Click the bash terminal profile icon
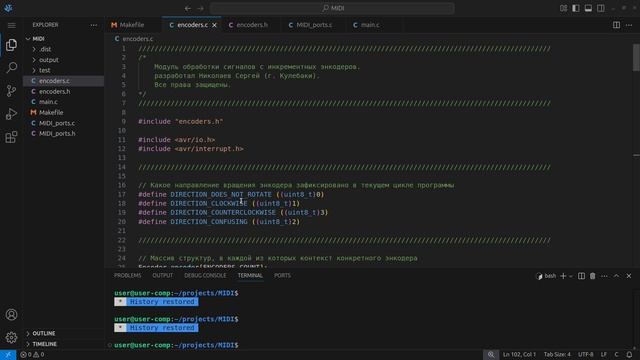The height and width of the screenshot is (360, 640). tap(539, 276)
